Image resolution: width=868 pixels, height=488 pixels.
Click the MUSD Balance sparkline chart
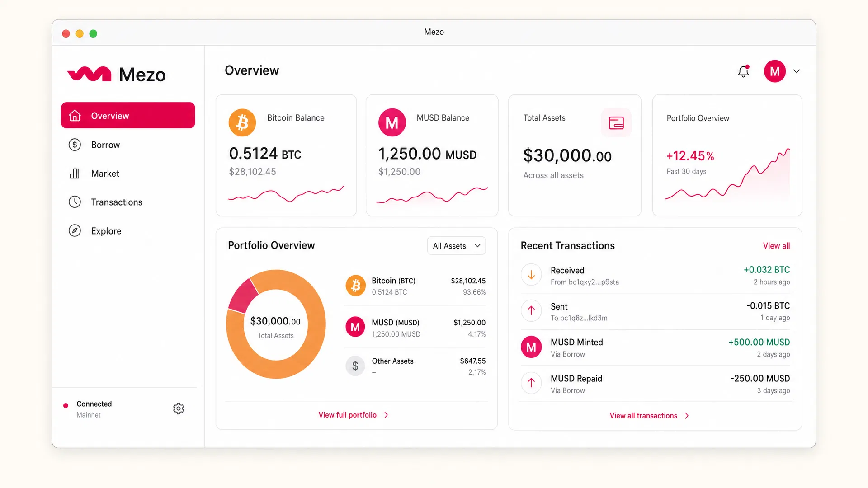click(432, 195)
